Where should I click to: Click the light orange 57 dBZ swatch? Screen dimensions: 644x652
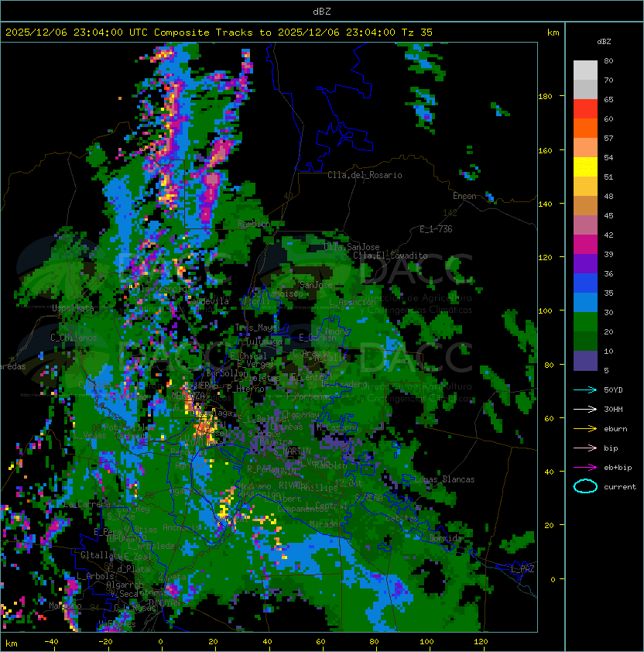tap(585, 148)
